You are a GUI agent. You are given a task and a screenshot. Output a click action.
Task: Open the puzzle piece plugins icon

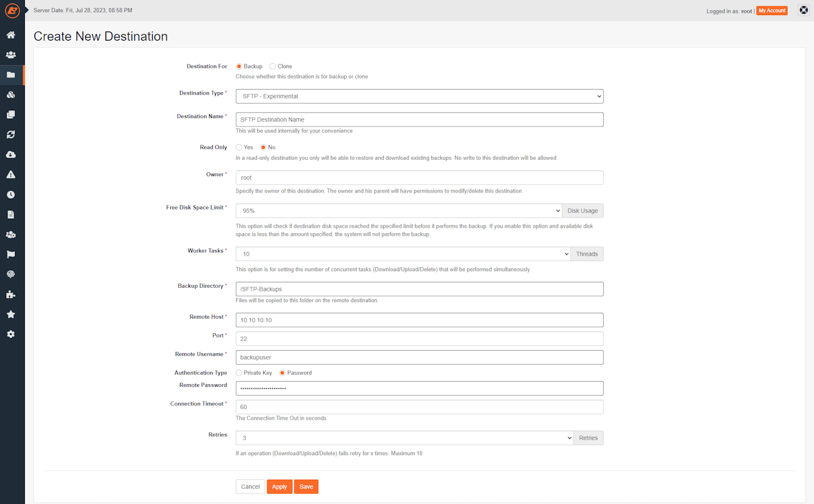click(x=11, y=294)
